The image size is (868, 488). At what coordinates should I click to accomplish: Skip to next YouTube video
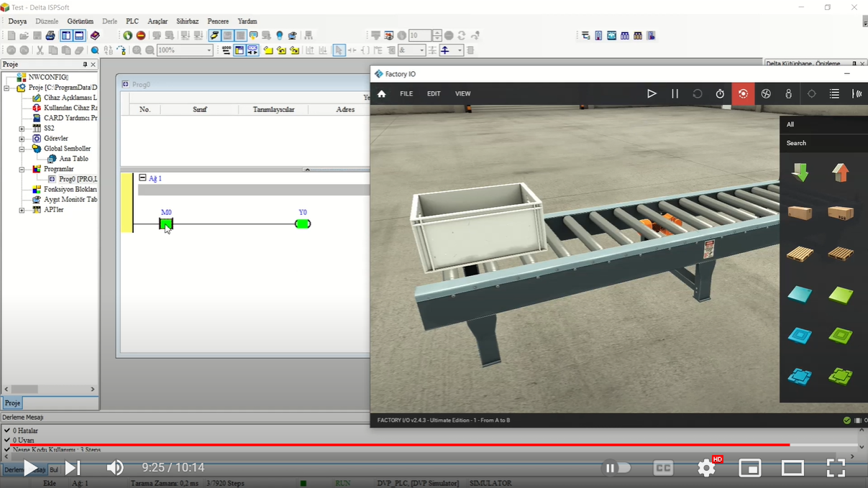pos(72,468)
